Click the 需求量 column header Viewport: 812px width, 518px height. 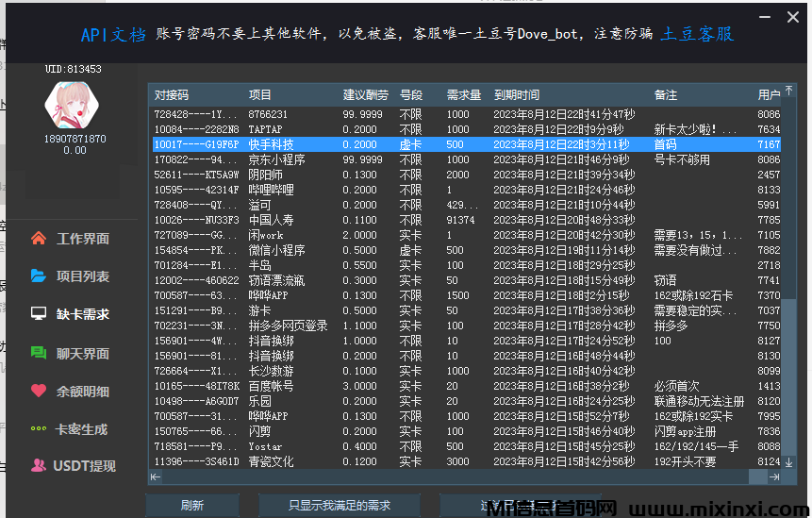464,95
